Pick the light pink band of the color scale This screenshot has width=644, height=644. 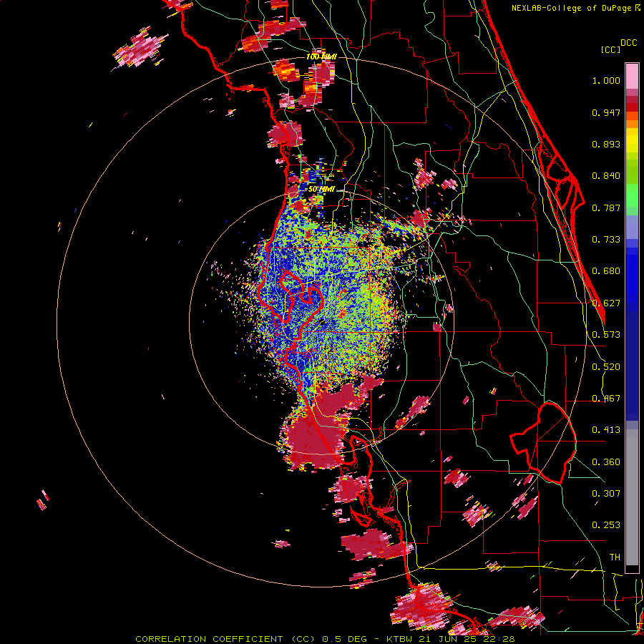tap(632, 76)
